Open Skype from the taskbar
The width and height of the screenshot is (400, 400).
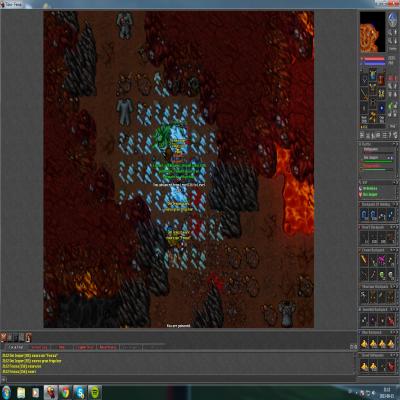point(80,393)
